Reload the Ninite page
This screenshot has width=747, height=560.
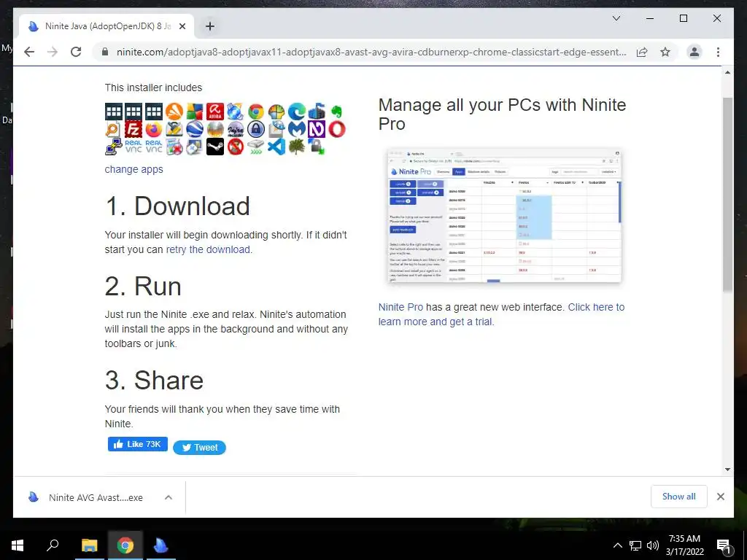pyautogui.click(x=76, y=52)
